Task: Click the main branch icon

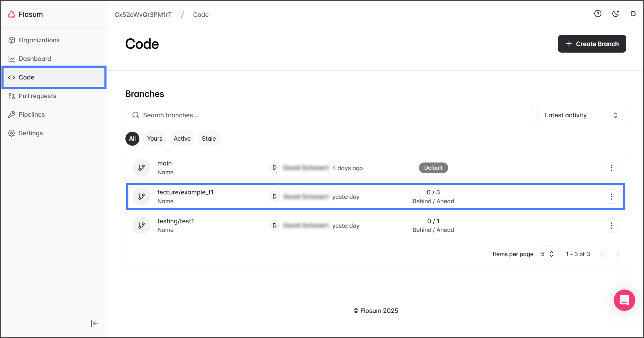Action: click(141, 168)
